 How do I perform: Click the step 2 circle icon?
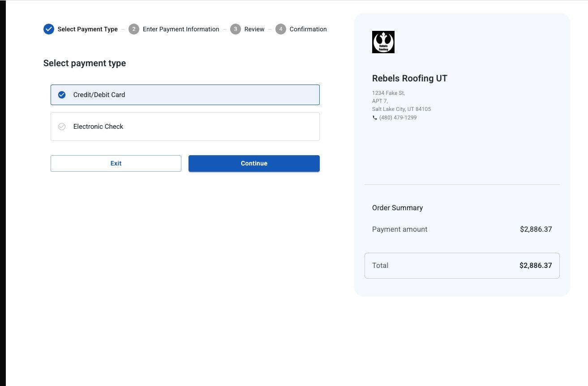(x=134, y=29)
